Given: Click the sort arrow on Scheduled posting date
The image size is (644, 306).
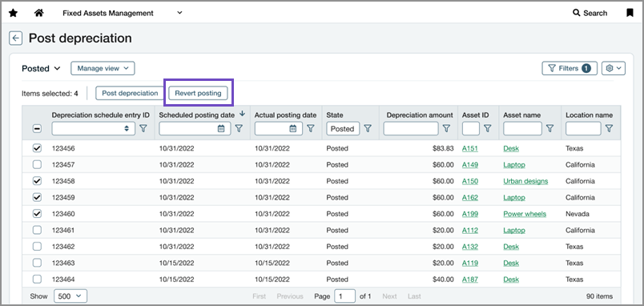Looking at the screenshot, I should (242, 114).
